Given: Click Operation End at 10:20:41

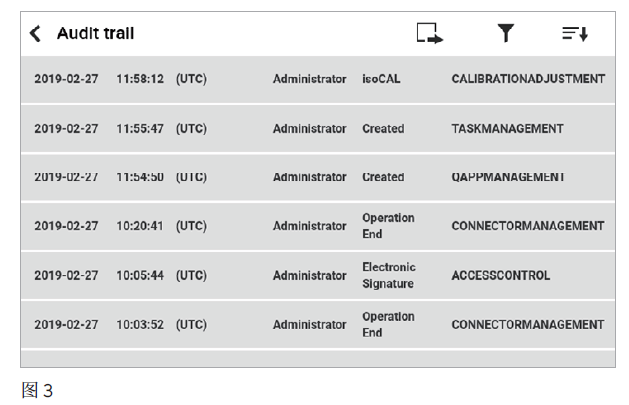Looking at the screenshot, I should point(388,226).
